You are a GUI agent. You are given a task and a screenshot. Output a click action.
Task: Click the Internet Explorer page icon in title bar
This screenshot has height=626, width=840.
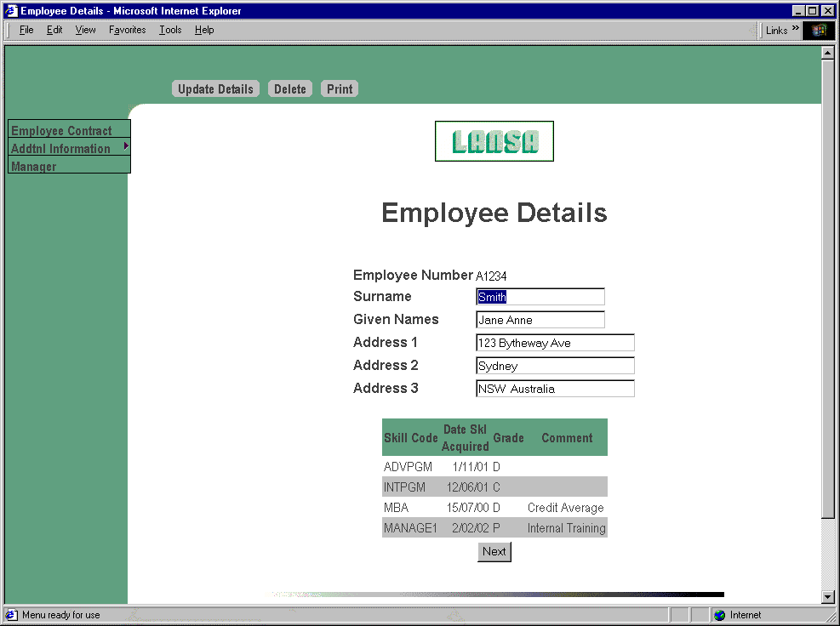pos(11,11)
